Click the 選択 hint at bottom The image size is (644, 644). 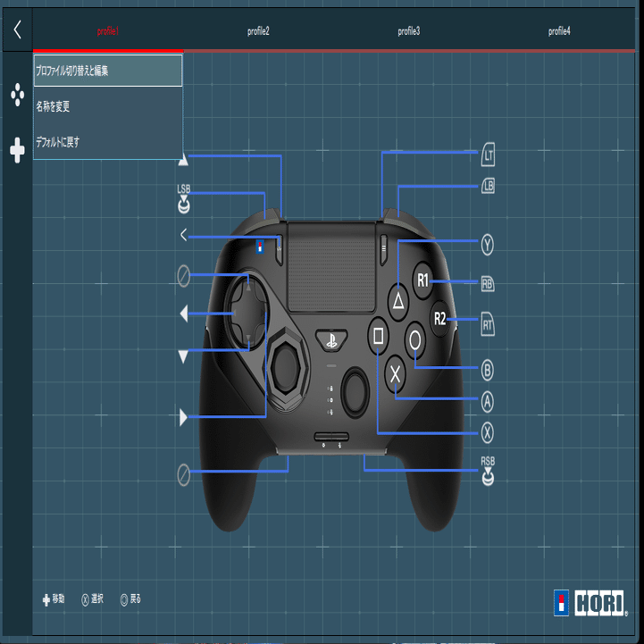tap(92, 599)
